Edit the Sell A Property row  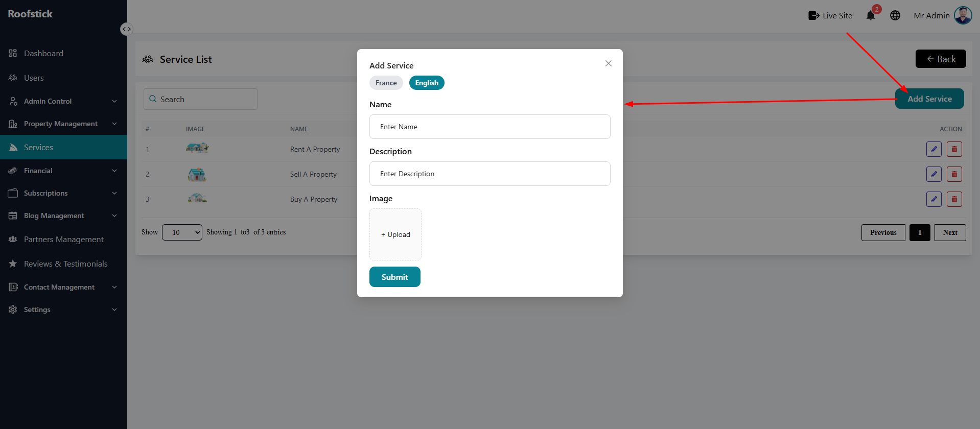coord(934,174)
